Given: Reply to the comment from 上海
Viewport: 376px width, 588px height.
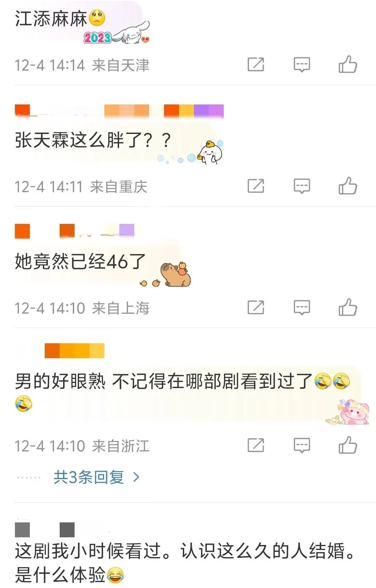Looking at the screenshot, I should point(302,308).
